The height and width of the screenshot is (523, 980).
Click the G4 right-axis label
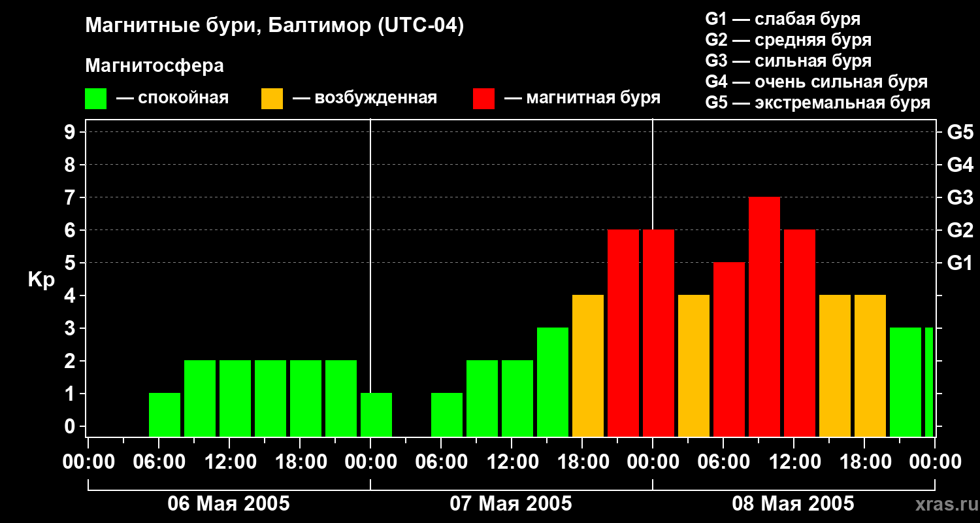(x=960, y=165)
